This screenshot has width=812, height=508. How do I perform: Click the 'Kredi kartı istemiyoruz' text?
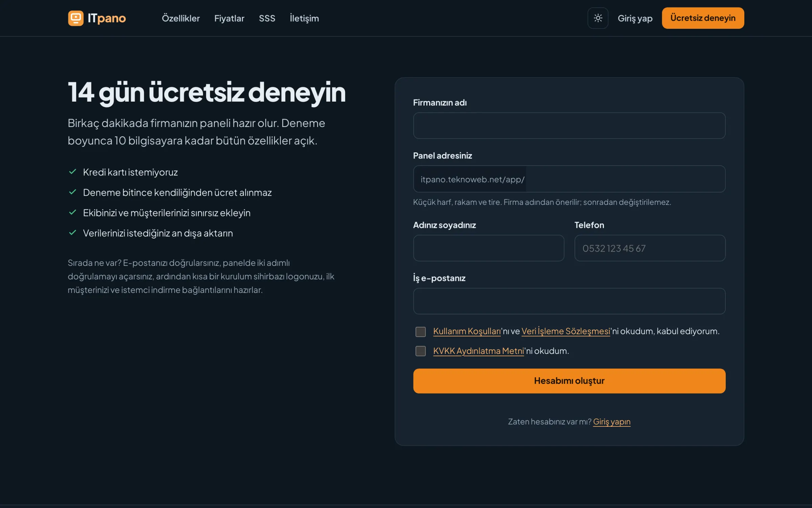click(130, 172)
